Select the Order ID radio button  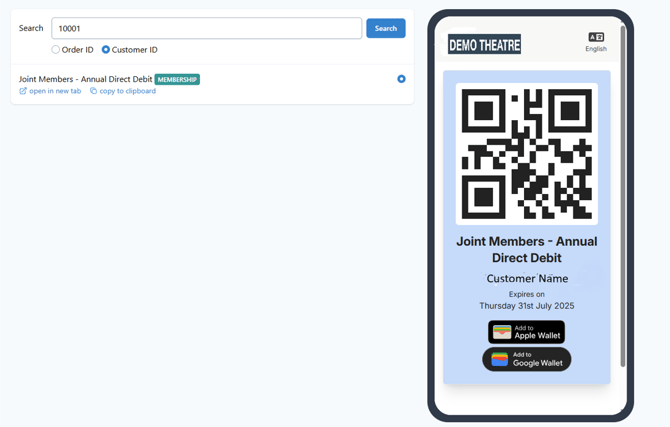(56, 49)
